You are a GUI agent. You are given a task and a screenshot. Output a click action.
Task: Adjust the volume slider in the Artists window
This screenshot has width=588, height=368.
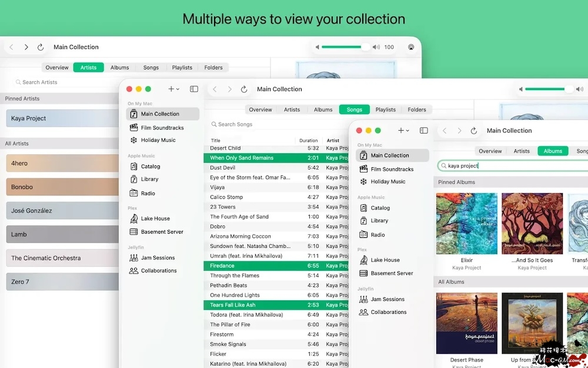pos(345,47)
